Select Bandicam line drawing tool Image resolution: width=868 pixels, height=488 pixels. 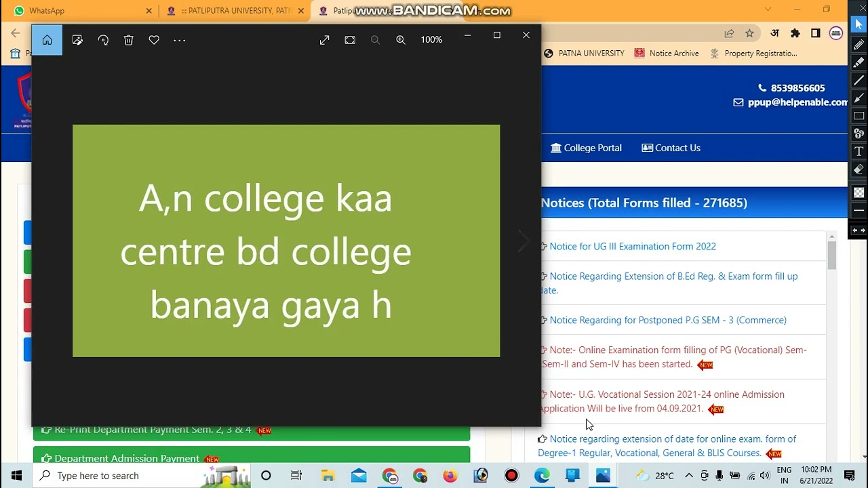pos(859,80)
